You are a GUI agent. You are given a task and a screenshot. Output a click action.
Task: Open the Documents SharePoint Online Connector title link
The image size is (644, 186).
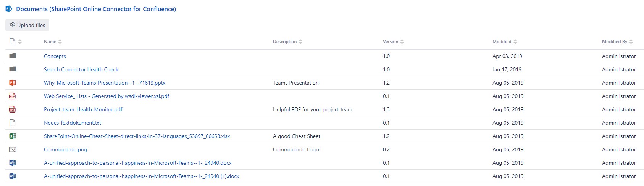tap(96, 9)
